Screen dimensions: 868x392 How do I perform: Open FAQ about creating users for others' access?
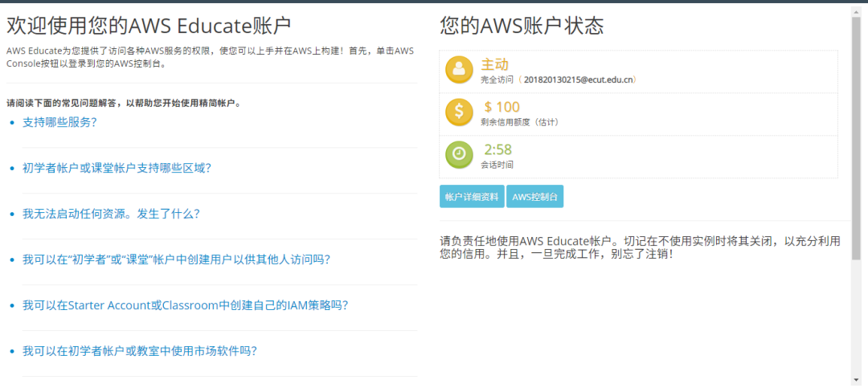[176, 259]
